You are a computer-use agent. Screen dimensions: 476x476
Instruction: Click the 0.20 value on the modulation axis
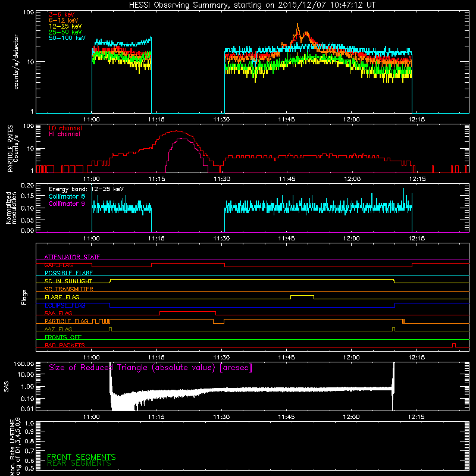pos(27,186)
